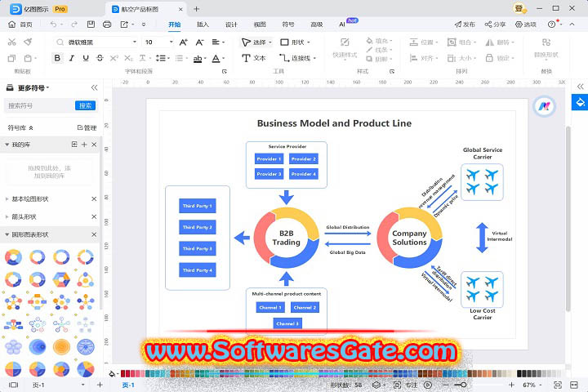Toggle Subscript formatting
The image size is (588, 392).
128,58
